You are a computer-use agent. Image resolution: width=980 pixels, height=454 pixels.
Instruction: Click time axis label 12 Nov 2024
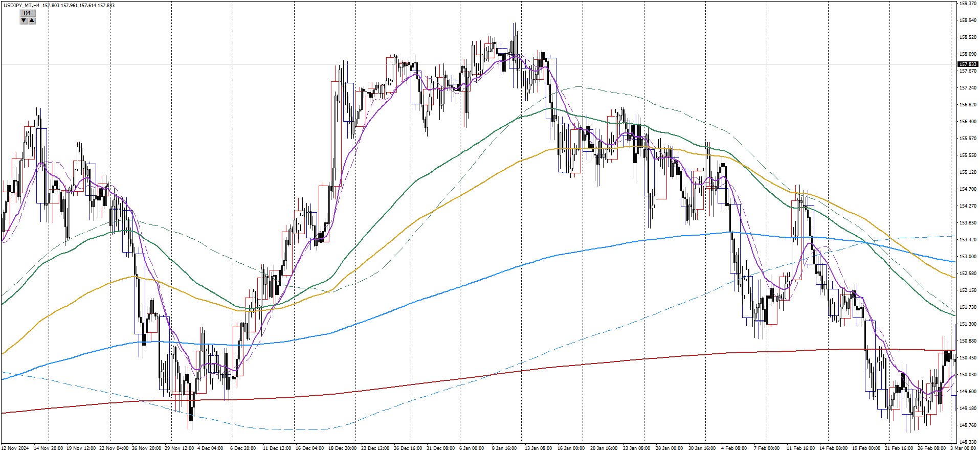pyautogui.click(x=15, y=448)
